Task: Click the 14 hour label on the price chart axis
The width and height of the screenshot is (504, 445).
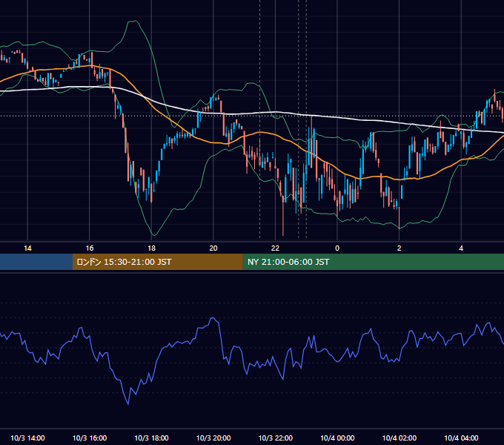Action: (27, 248)
